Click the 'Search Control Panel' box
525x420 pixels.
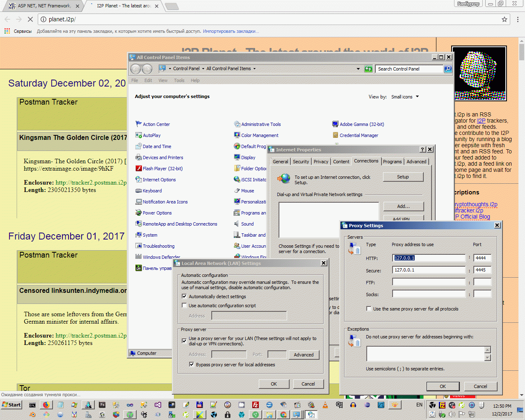pos(409,69)
